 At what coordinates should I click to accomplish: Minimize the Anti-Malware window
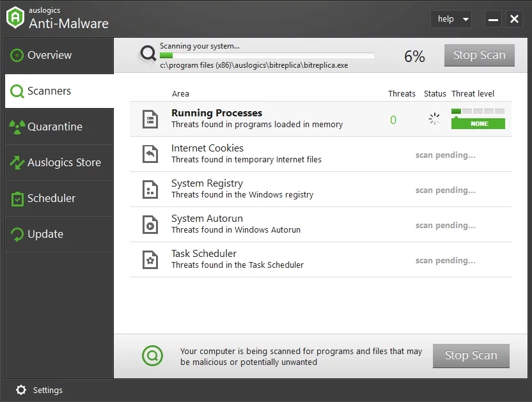pyautogui.click(x=493, y=19)
